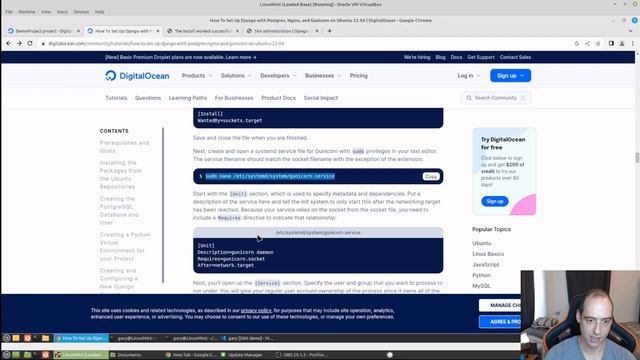Open the We're hiring link
The image size is (640, 360).
click(417, 57)
